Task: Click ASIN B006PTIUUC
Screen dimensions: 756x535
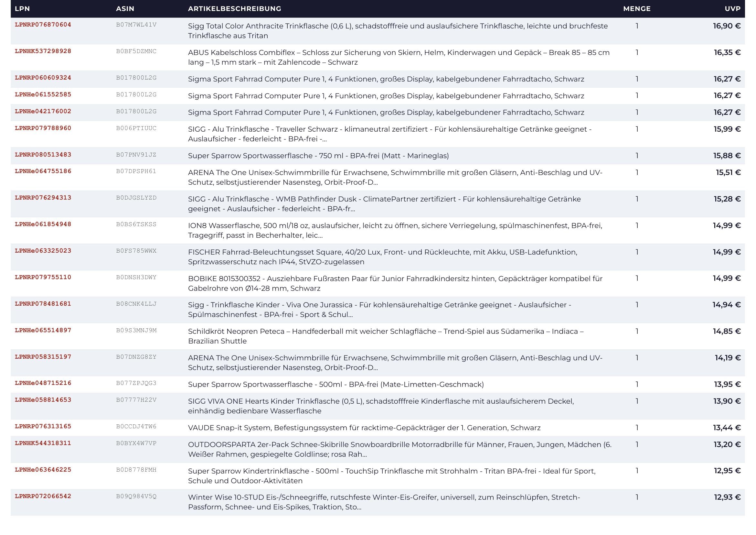Action: click(x=136, y=128)
